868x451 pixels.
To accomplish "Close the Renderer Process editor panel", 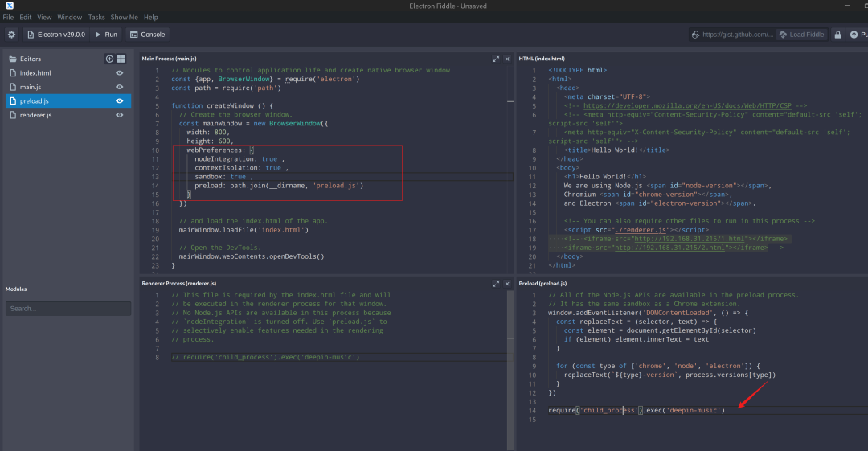I will pos(507,284).
